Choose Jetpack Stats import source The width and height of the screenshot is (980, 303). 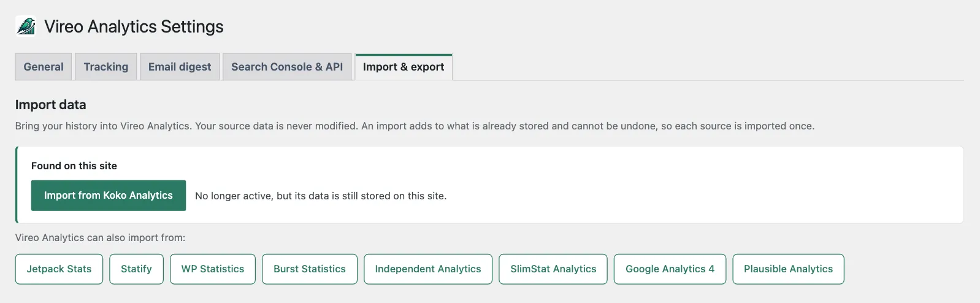pyautogui.click(x=59, y=269)
